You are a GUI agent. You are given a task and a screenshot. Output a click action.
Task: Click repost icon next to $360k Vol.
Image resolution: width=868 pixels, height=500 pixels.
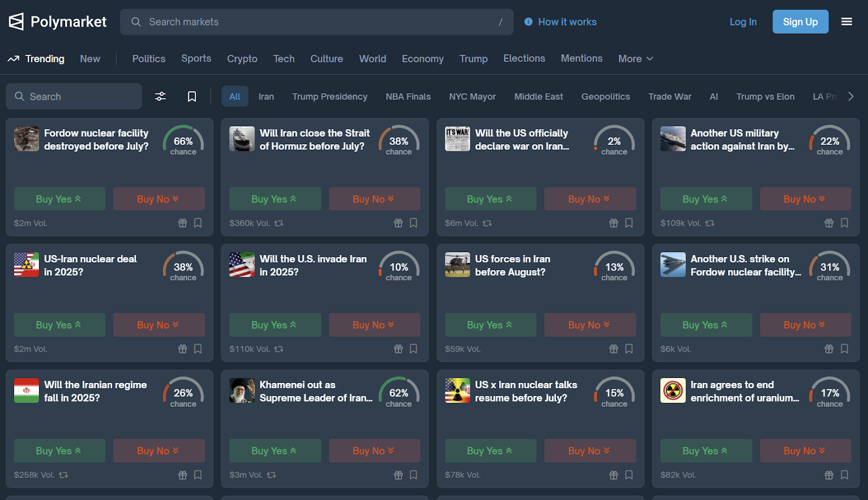279,223
